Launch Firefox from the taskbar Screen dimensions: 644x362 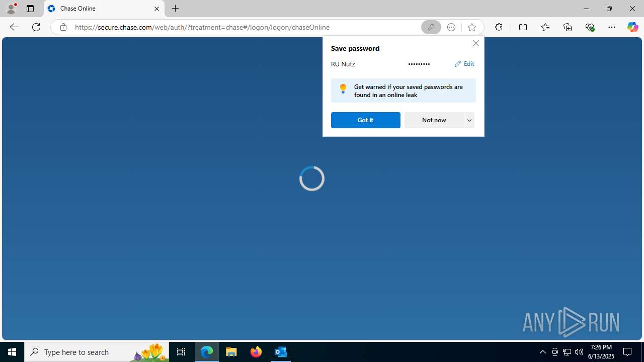(256, 352)
